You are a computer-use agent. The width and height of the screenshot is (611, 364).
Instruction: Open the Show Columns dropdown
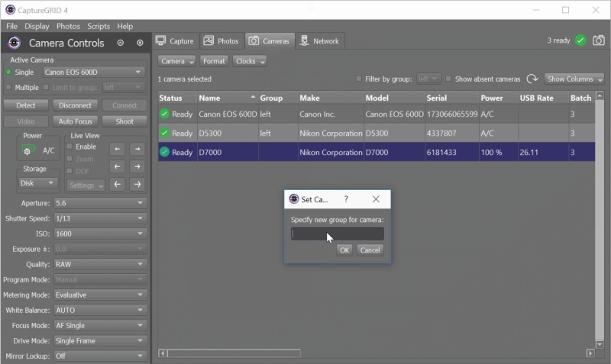(574, 79)
